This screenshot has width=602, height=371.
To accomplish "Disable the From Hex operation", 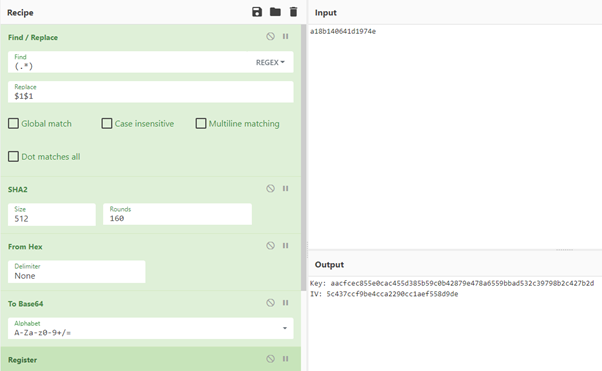I will (270, 245).
